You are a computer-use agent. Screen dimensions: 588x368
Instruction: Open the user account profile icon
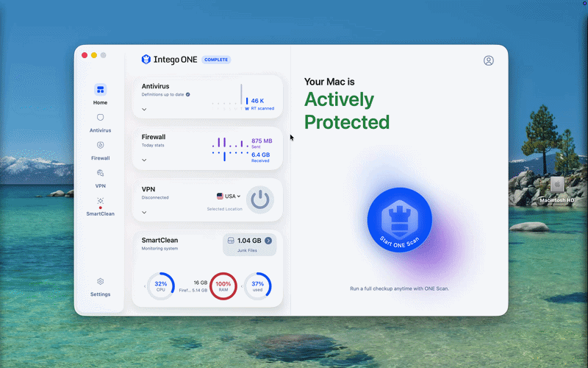coord(488,60)
